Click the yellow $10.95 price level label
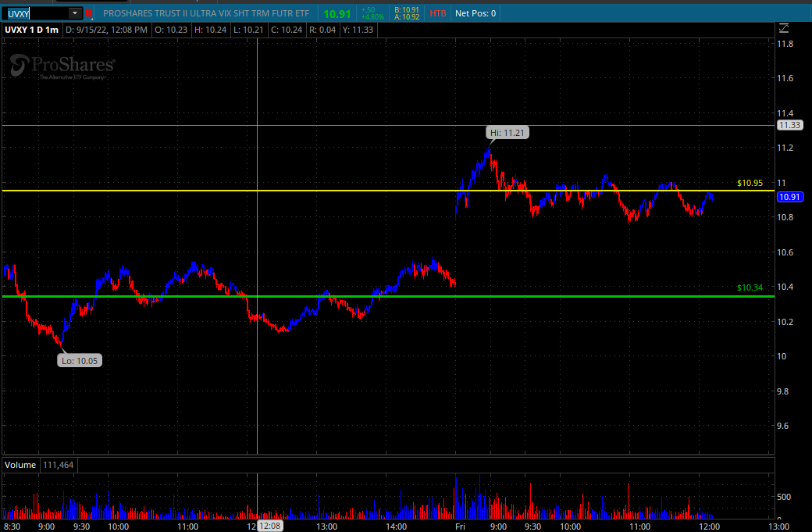This screenshot has width=812, height=532. [x=750, y=183]
